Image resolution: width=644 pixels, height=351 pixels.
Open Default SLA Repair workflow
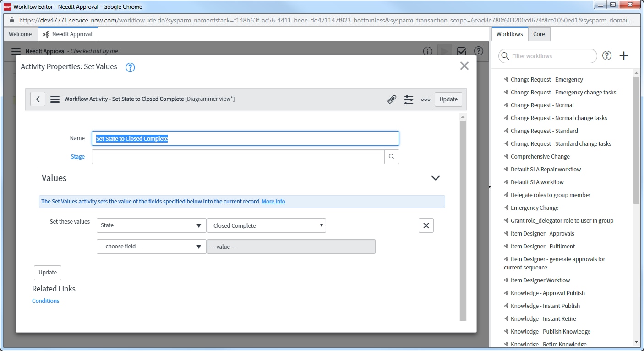[546, 170]
